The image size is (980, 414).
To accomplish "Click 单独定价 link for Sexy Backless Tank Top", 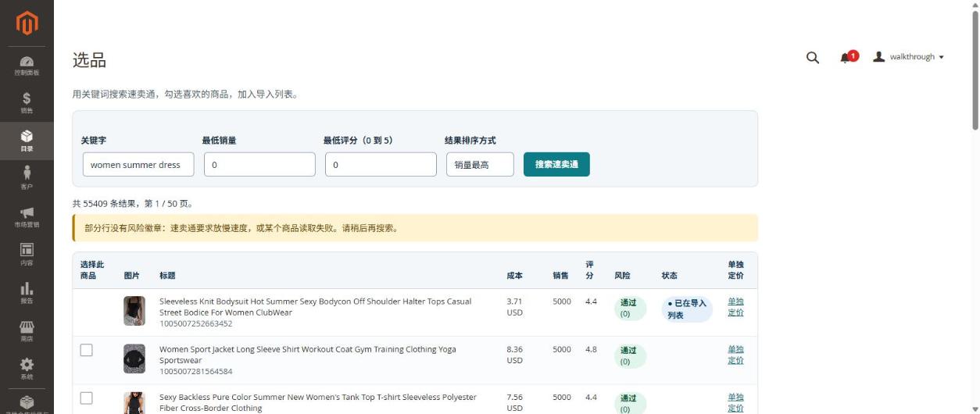I will click(x=736, y=402).
